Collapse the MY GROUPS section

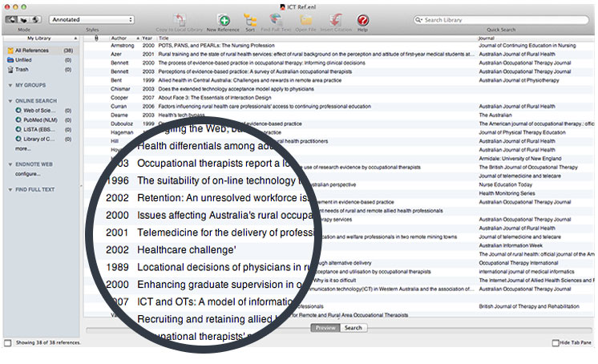(x=10, y=85)
